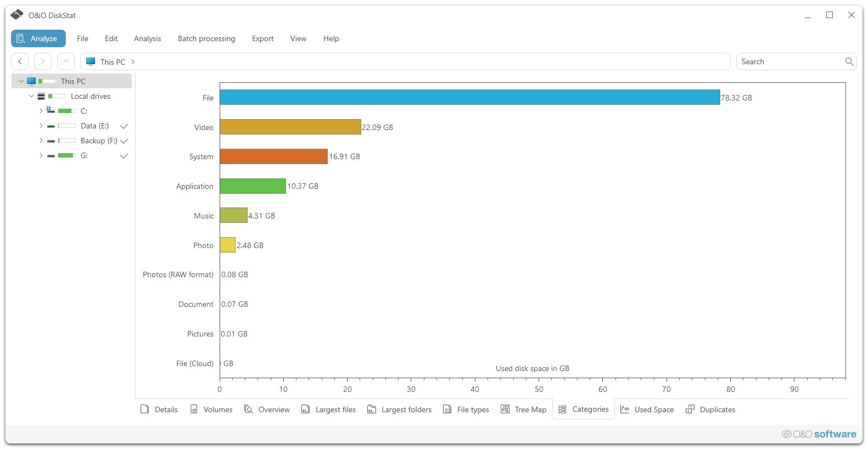868x449 pixels.
Task: Switch to the Largest folders tab
Action: tap(399, 409)
